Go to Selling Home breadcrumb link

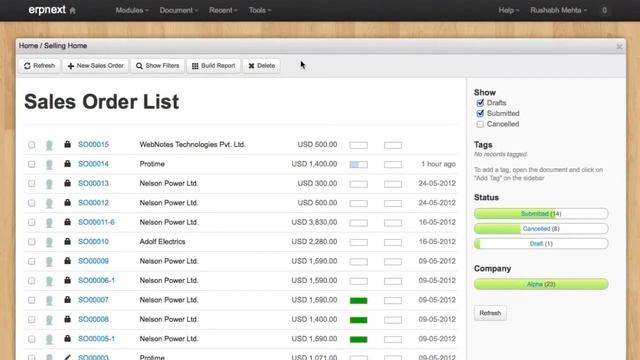[65, 46]
